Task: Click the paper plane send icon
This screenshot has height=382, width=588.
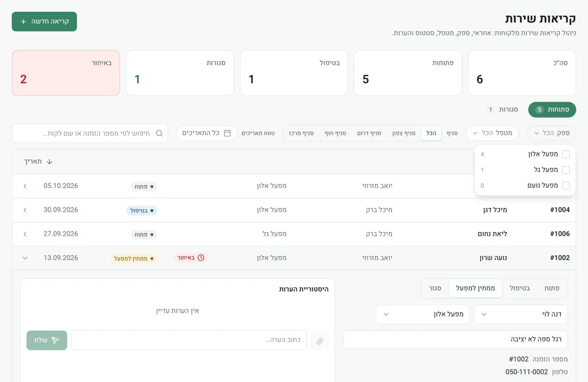Action: (55, 340)
